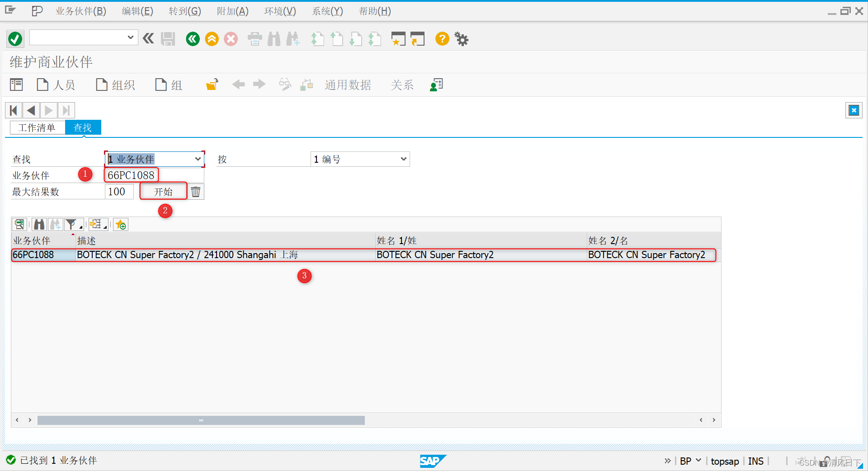Toggle the locator panel icon
The image size is (868, 471).
coord(16,85)
